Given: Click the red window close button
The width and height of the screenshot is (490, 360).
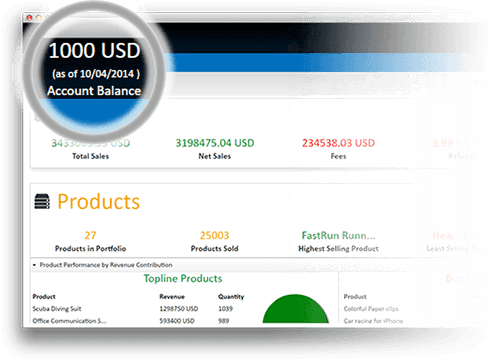Looking at the screenshot, I should 29,18.
